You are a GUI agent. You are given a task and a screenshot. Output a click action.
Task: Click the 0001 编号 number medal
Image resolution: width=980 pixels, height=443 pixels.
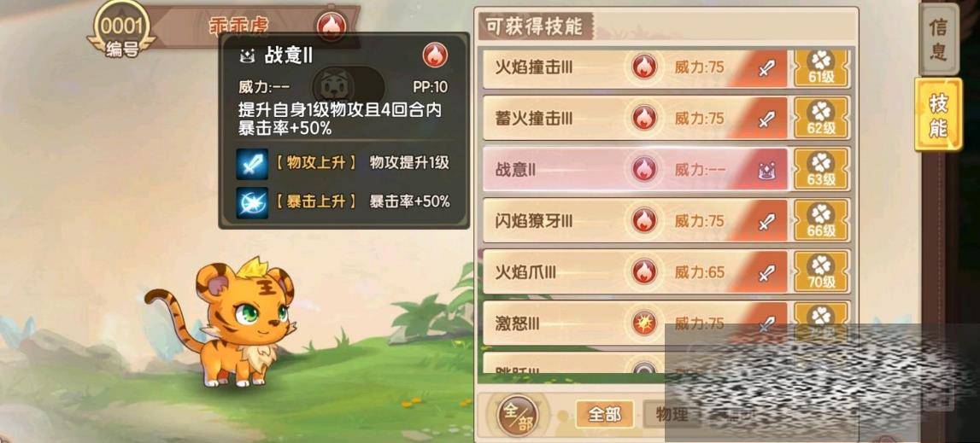coord(122,29)
